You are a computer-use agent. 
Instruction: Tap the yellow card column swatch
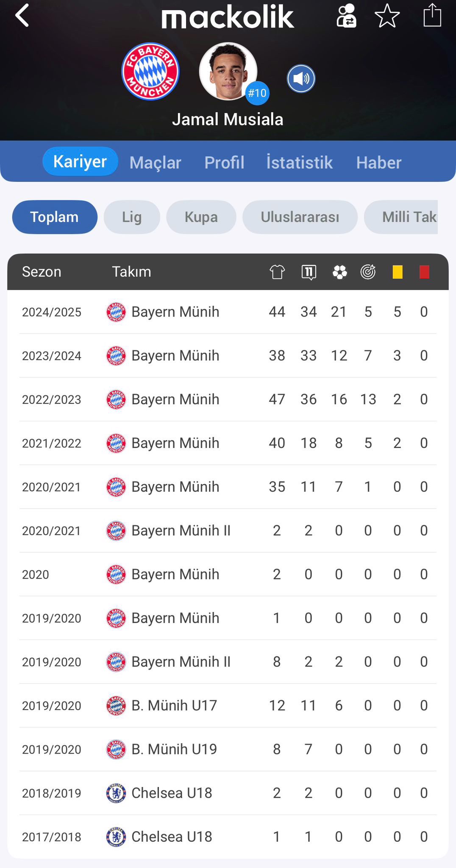tap(397, 272)
